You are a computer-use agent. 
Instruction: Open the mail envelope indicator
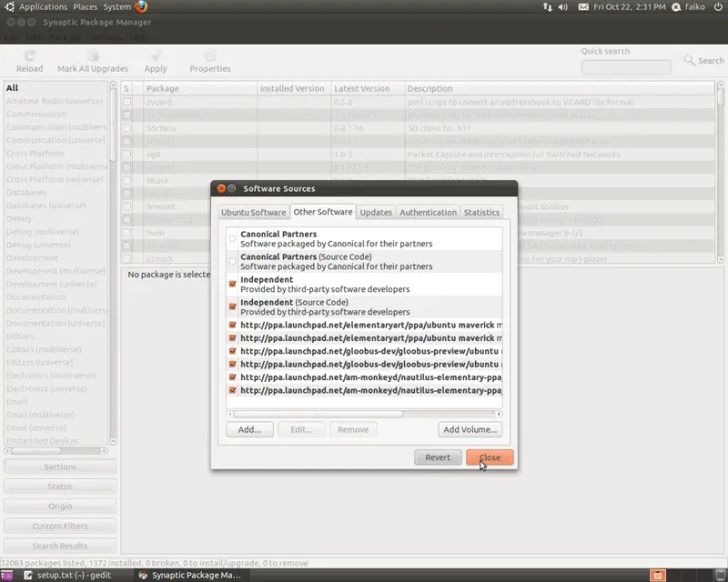[583, 7]
